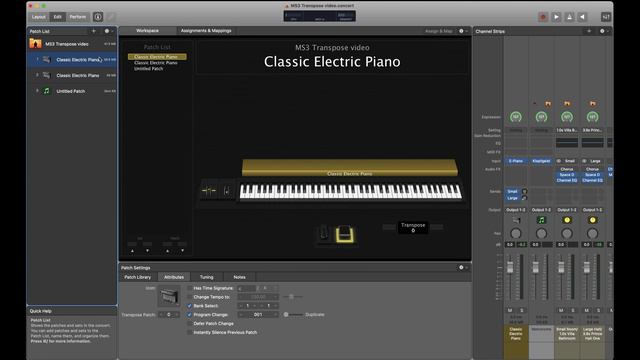The height and width of the screenshot is (360, 640).
Task: Open the tuner icon at toolbar right
Action: (x=606, y=17)
